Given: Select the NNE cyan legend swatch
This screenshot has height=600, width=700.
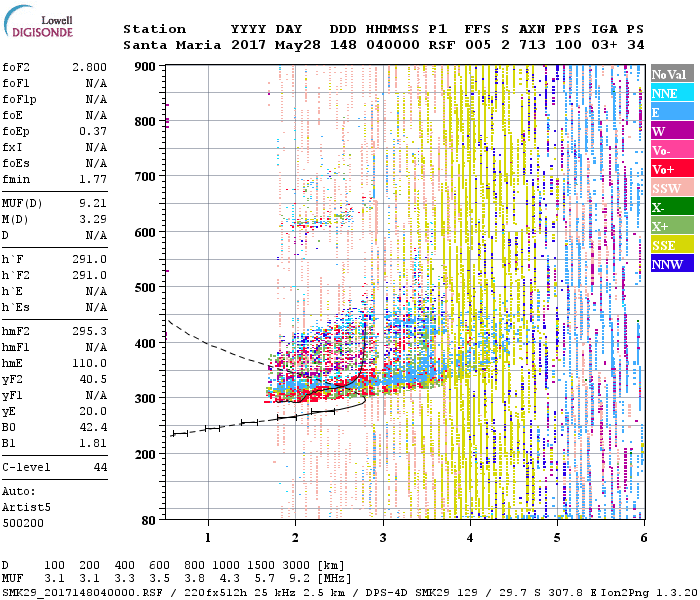Looking at the screenshot, I should (x=672, y=93).
